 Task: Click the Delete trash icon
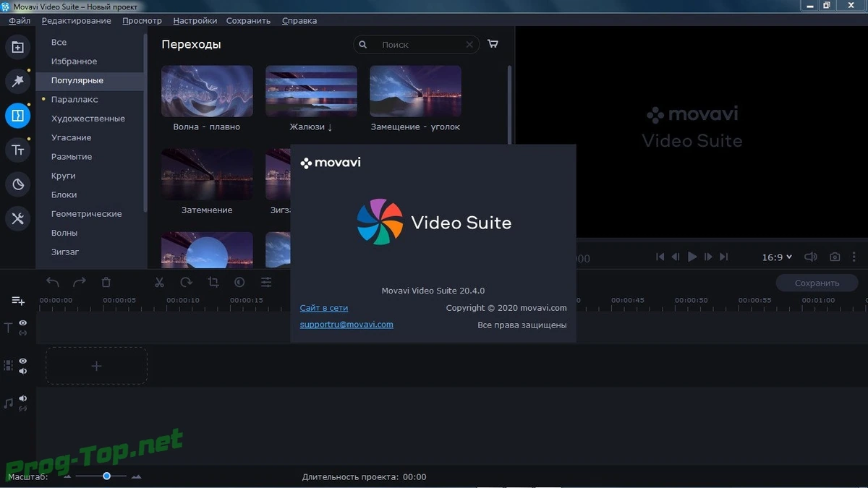106,282
